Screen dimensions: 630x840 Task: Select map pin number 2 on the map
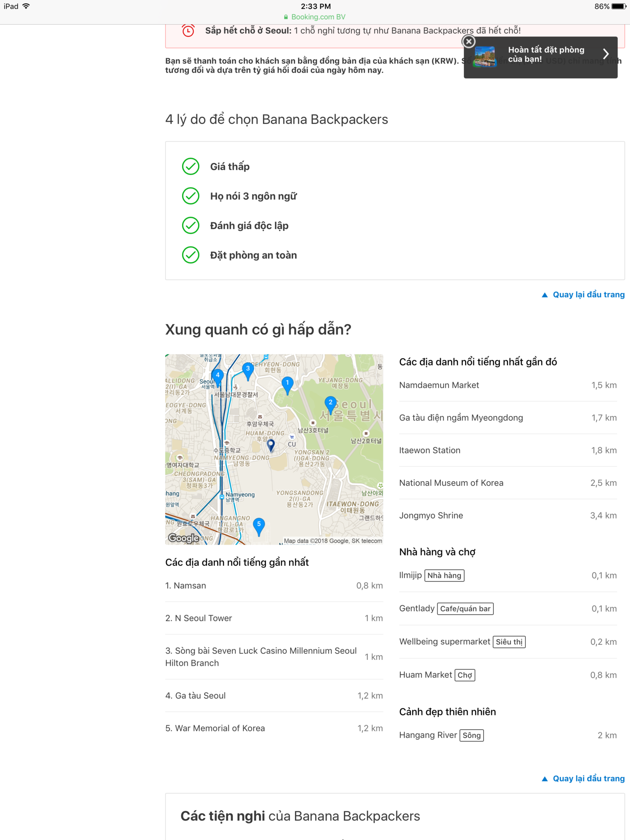click(331, 405)
